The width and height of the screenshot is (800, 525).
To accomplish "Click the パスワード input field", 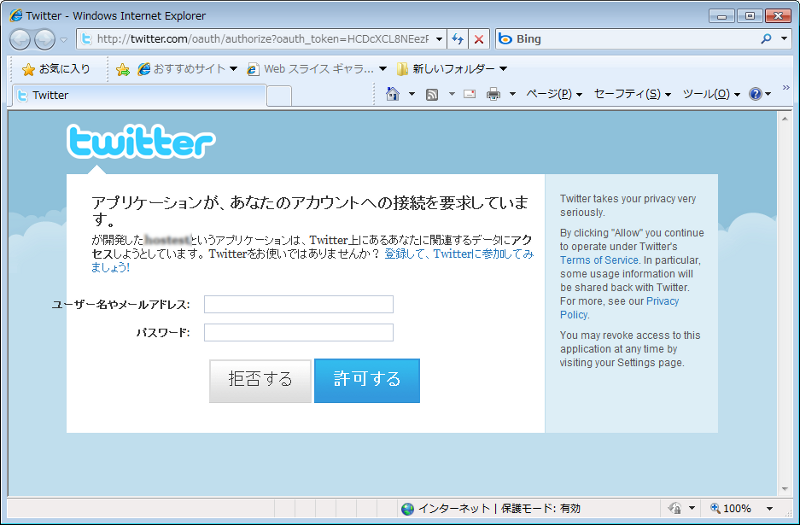I will click(298, 332).
